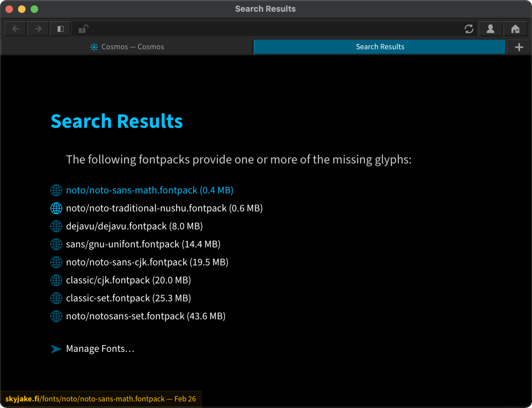
Task: Switch to the Cosmos — Cosmos tab
Action: pyautogui.click(x=127, y=47)
